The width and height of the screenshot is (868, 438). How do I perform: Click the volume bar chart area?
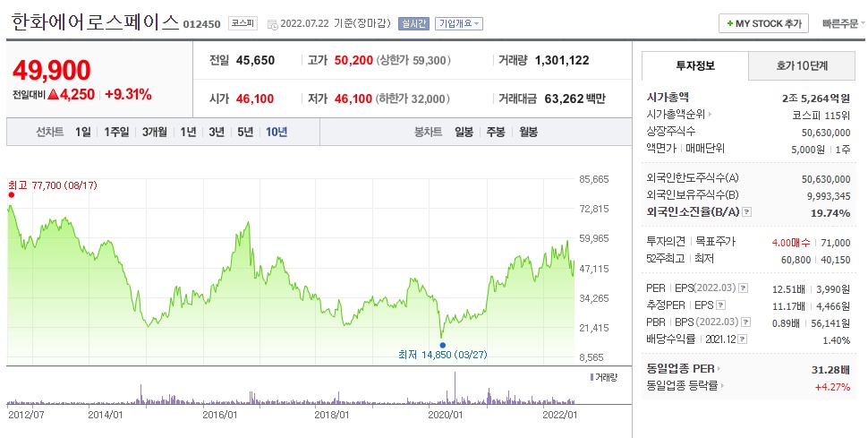(291, 388)
